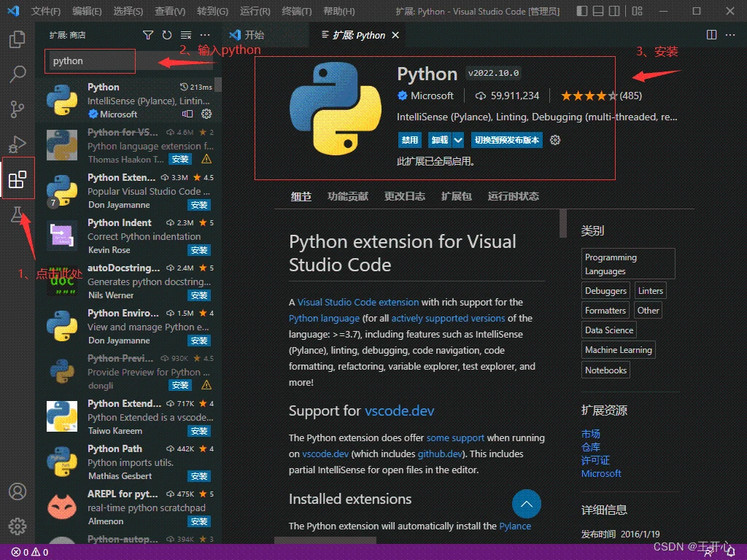Viewport: 747px width, 560px height.
Task: Open the Pylance link
Action: (515, 526)
